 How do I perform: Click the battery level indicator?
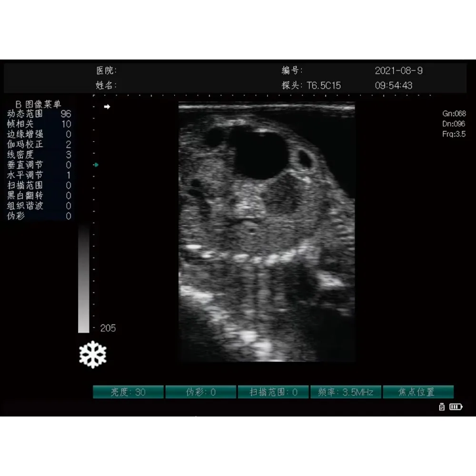(x=456, y=407)
